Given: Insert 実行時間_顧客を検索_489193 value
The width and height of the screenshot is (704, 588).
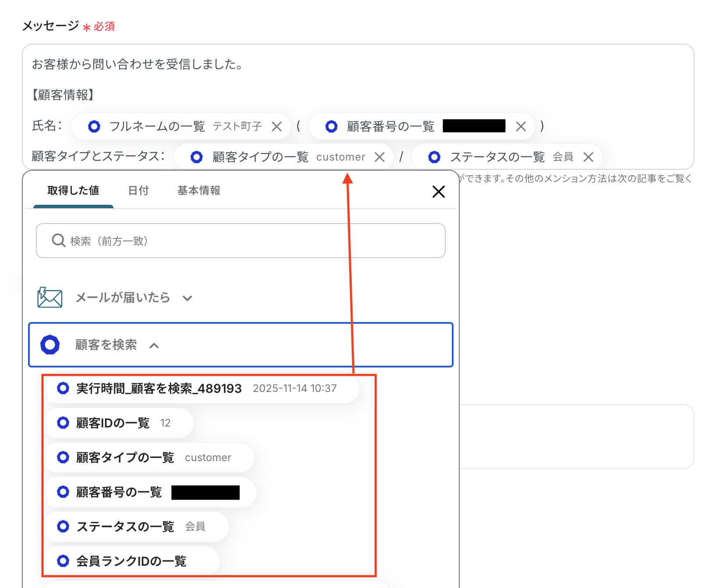Looking at the screenshot, I should pos(201,388).
